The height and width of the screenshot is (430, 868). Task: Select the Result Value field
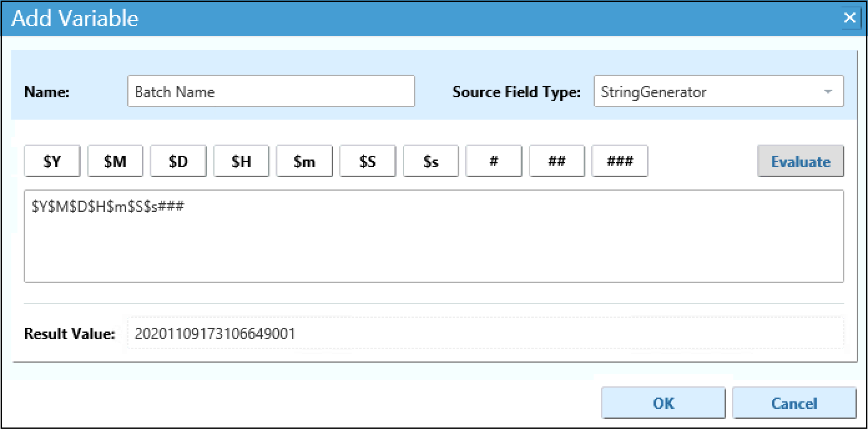(x=486, y=333)
